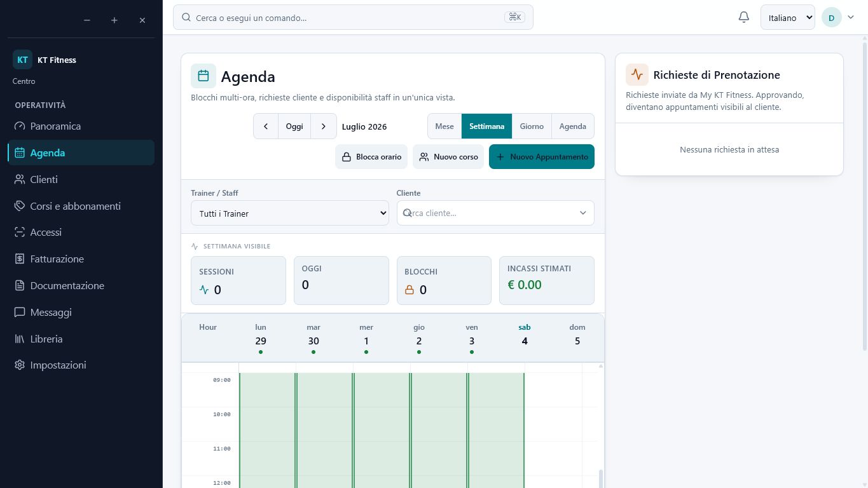Click the KT logo badge in sidebar
Screen dimensions: 868x488
pos(22,60)
